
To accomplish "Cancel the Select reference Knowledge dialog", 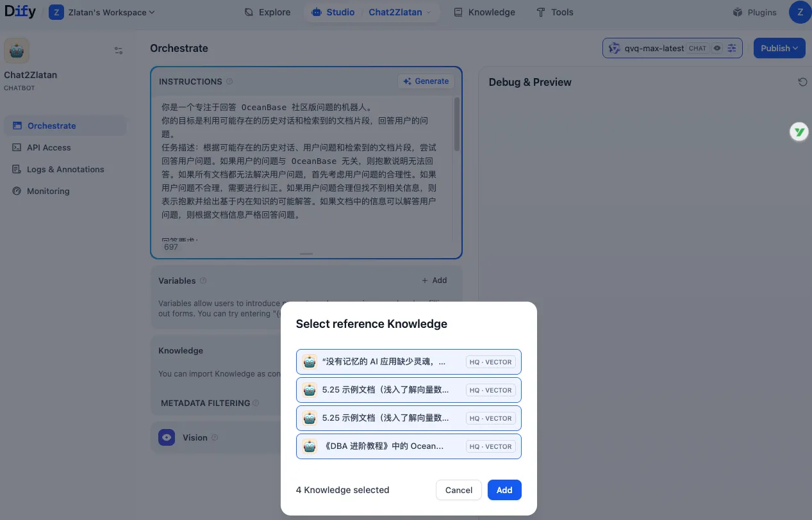I will pyautogui.click(x=458, y=490).
